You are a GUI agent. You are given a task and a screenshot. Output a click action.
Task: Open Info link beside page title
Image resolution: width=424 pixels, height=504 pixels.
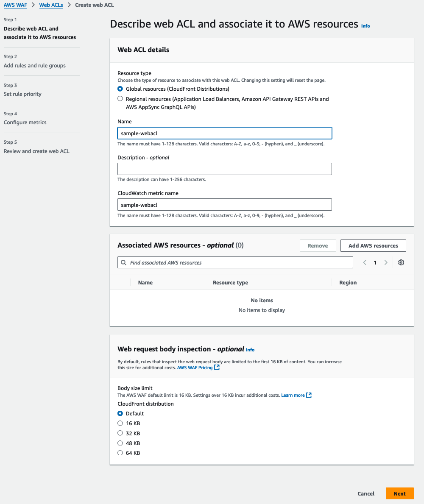365,26
